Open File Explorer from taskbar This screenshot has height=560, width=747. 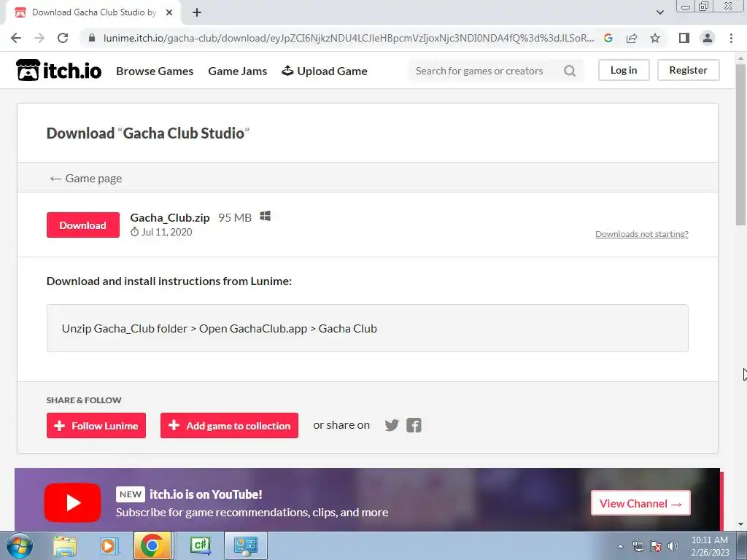[x=65, y=545]
